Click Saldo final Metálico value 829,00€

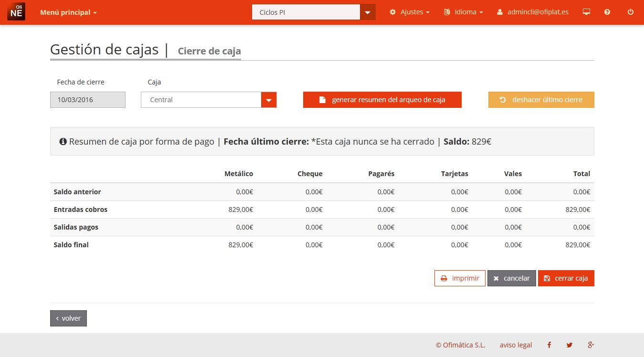point(241,245)
